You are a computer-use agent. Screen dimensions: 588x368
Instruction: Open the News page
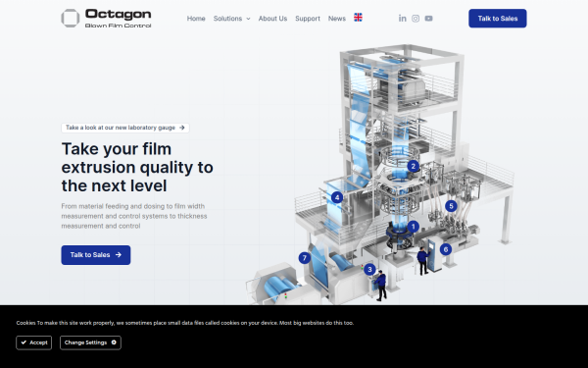click(x=337, y=19)
